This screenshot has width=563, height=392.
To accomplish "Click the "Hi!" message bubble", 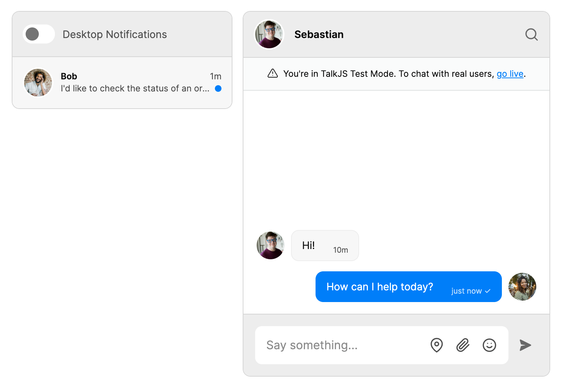I will (325, 246).
